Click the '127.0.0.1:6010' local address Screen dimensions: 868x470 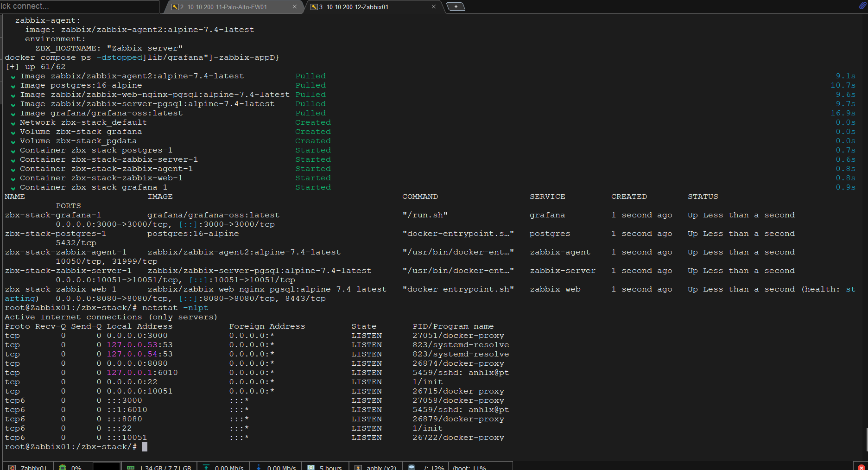pos(142,373)
